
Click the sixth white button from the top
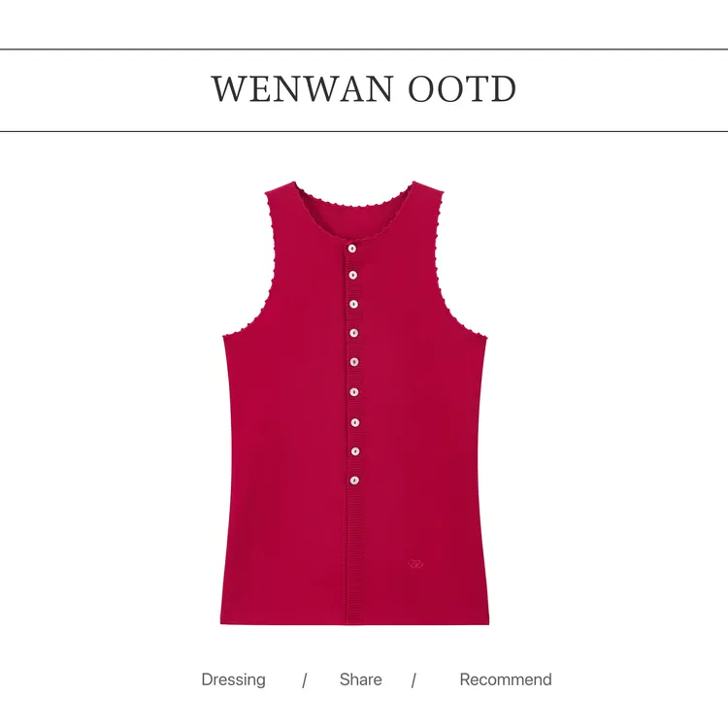(354, 392)
